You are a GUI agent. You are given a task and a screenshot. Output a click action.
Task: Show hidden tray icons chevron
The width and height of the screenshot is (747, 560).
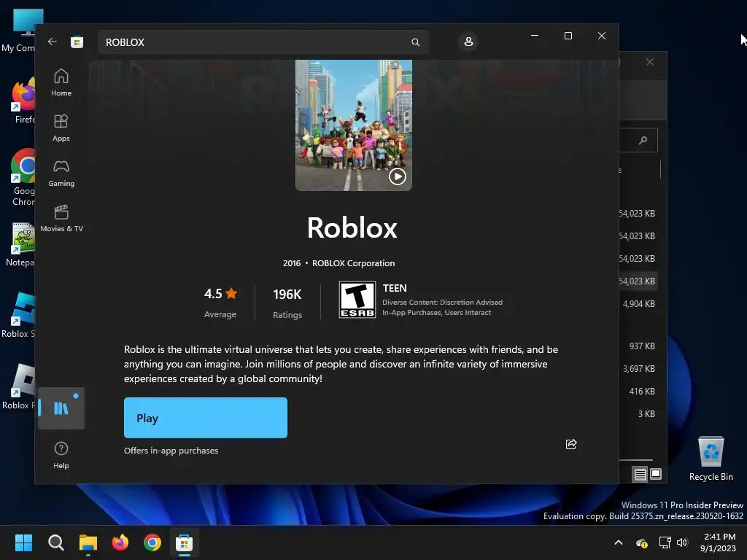619,542
